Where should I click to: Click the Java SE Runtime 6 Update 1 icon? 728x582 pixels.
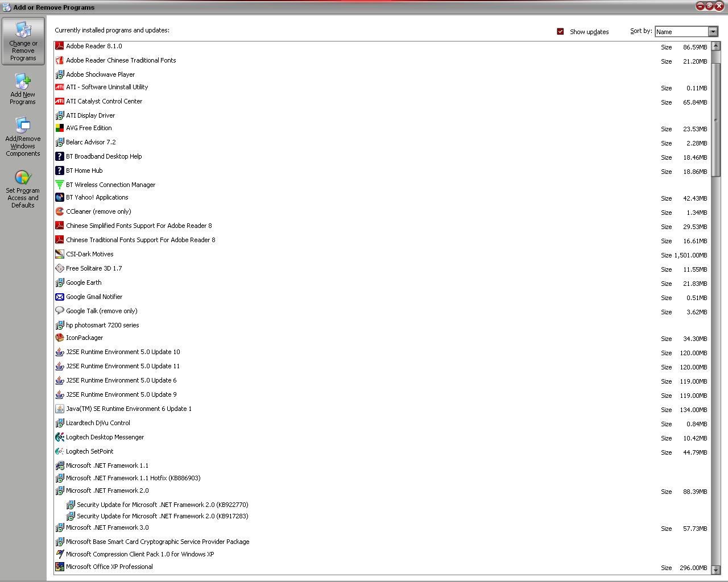click(59, 409)
